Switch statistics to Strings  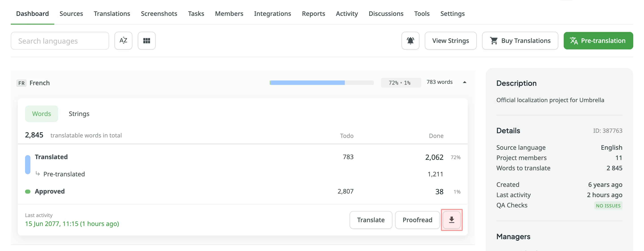point(79,114)
